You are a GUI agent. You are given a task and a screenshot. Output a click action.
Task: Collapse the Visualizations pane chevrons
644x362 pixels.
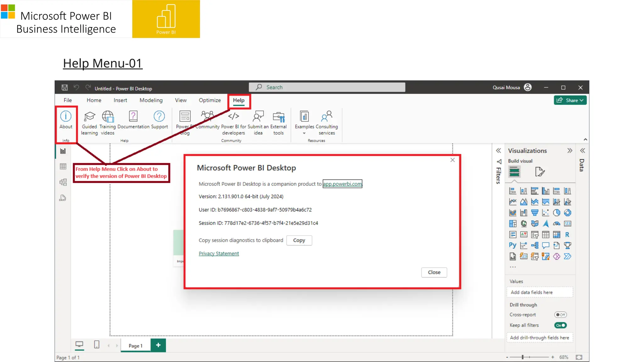(x=569, y=151)
